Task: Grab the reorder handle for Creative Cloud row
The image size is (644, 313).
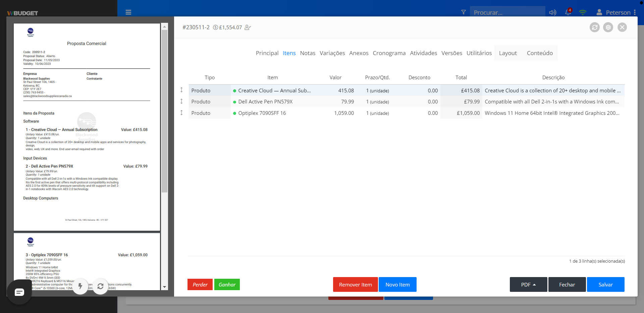Action: tap(181, 90)
